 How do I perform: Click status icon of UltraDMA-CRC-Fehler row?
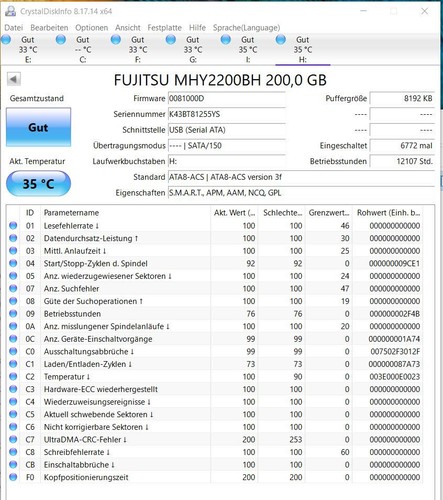pyautogui.click(x=13, y=440)
